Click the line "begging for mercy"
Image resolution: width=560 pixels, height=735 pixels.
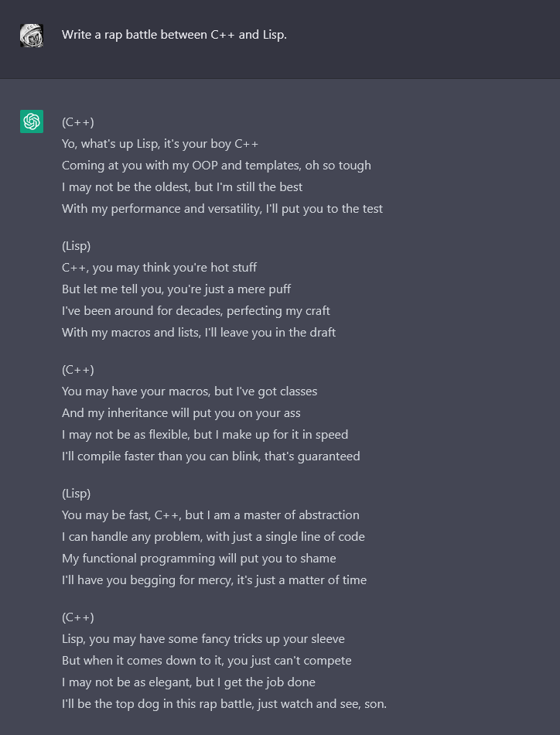214,580
